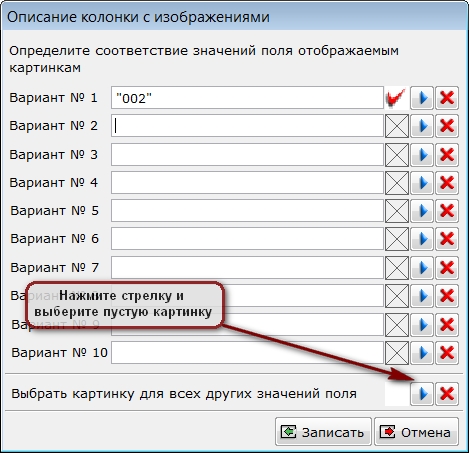
Task: Focus the Вариант № 10 value field
Action: click(247, 352)
